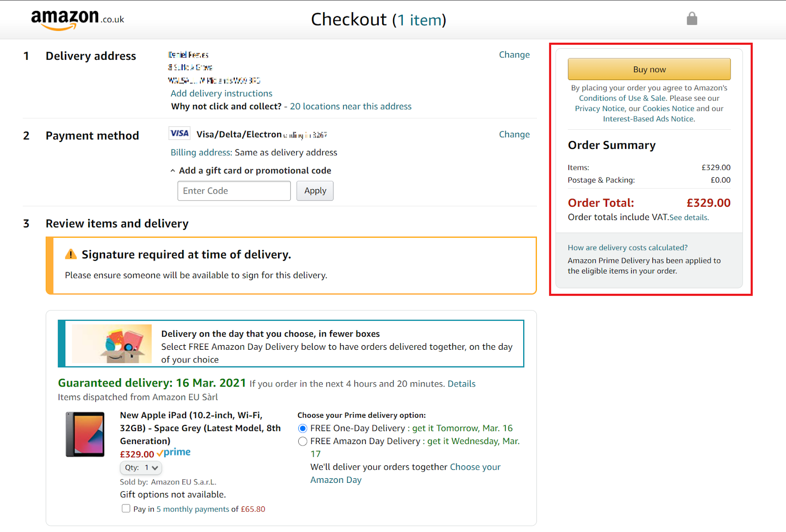Screen dimensions: 786x532
Task: Tick the Pay in 5 monthly payments checkbox
Action: click(x=126, y=508)
